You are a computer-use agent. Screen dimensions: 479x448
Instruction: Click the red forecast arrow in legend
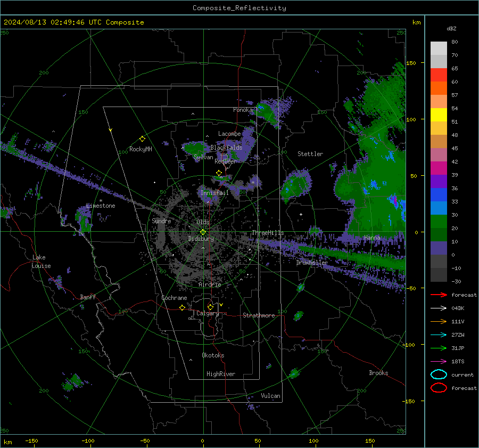tap(439, 295)
